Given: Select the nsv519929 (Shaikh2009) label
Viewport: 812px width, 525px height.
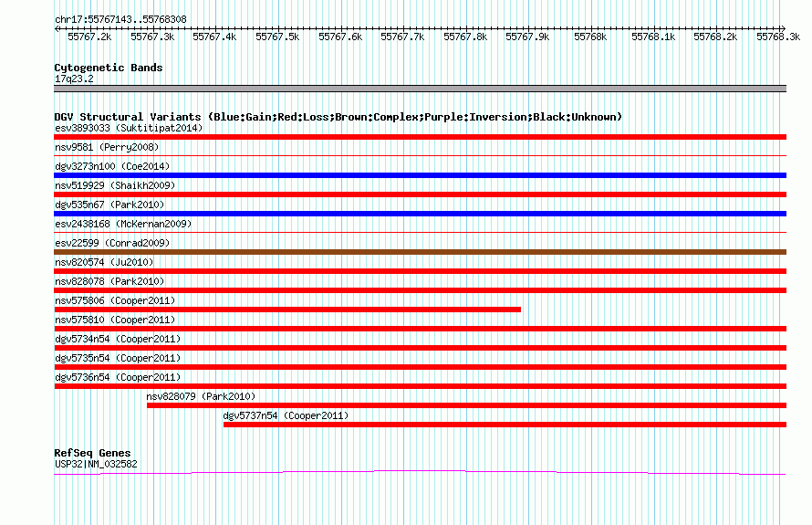Looking at the screenshot, I should [115, 185].
